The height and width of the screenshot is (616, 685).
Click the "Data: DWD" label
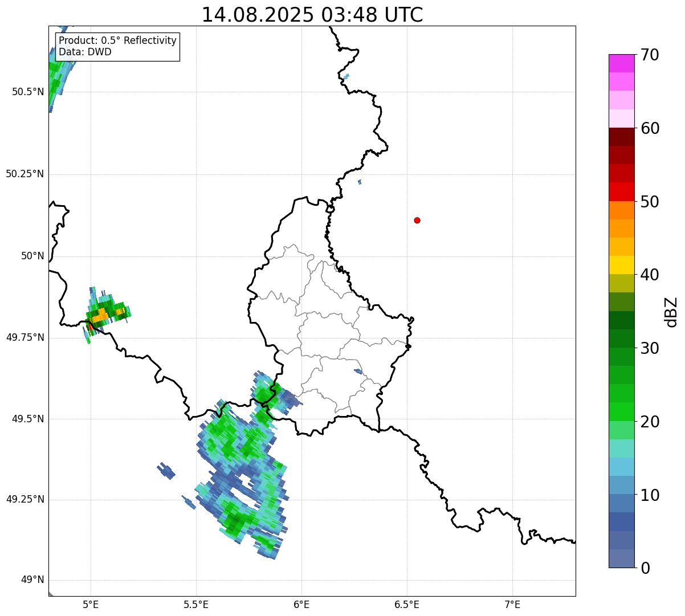85,52
